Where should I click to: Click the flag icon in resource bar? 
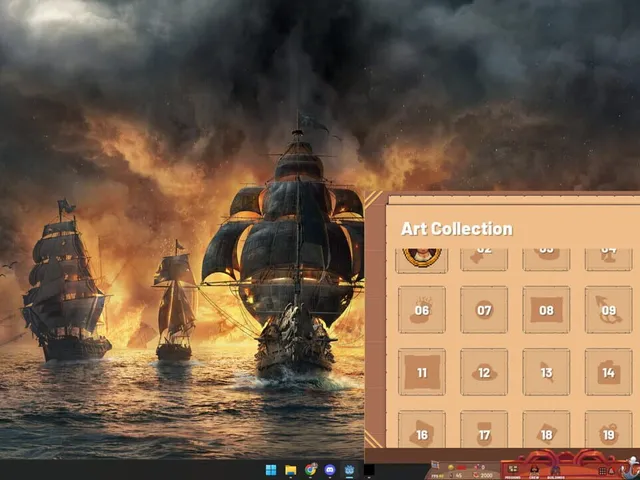[435, 465]
